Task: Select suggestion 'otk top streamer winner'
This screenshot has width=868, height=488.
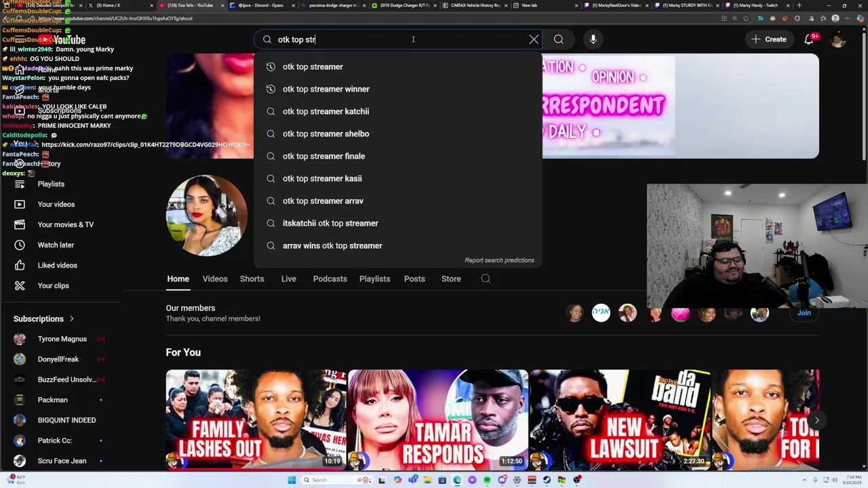Action: point(398,89)
